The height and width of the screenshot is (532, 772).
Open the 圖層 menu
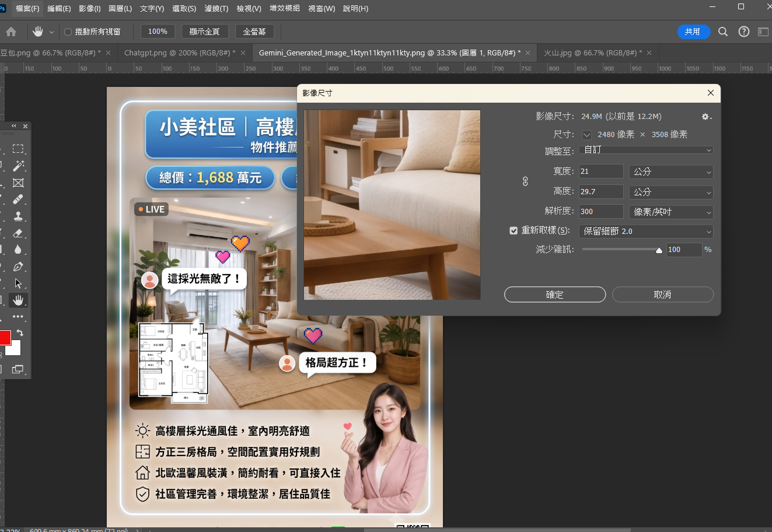click(120, 8)
